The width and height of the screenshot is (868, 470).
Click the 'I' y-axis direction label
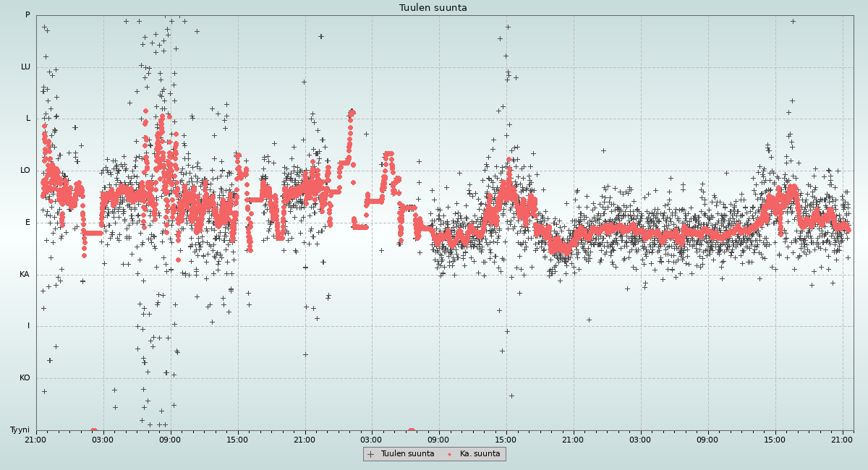click(29, 326)
